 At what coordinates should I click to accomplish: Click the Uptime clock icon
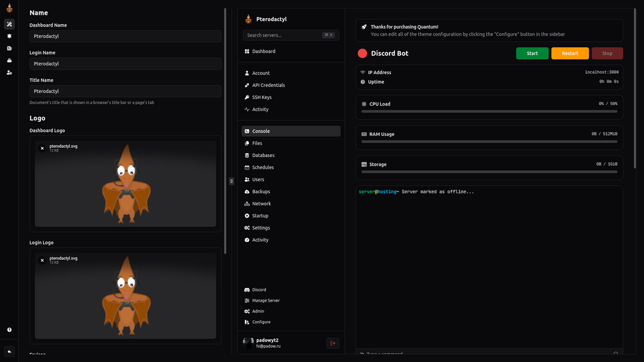362,82
